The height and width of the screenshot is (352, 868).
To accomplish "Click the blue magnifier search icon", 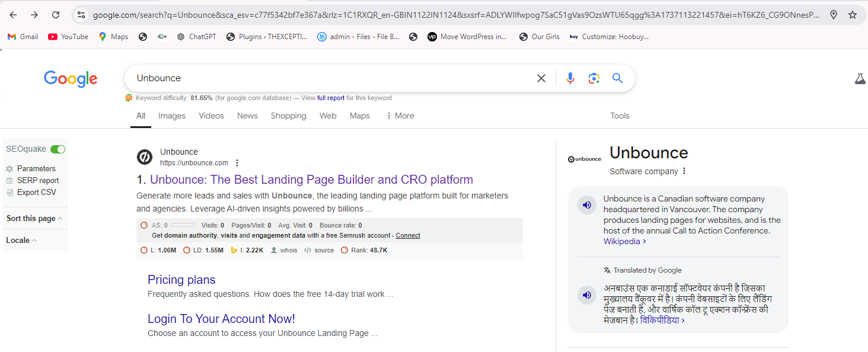I will point(617,78).
